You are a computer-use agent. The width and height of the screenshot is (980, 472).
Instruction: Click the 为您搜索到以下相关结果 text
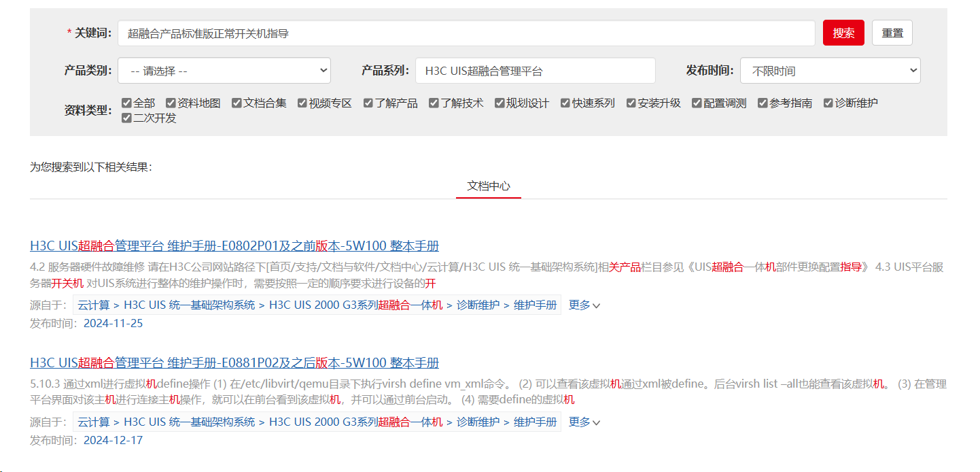tap(91, 167)
